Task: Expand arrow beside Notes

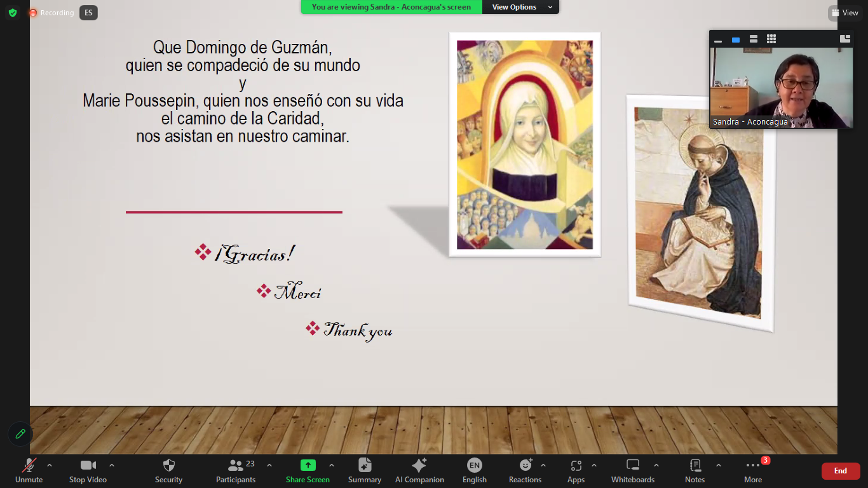Action: (x=719, y=465)
